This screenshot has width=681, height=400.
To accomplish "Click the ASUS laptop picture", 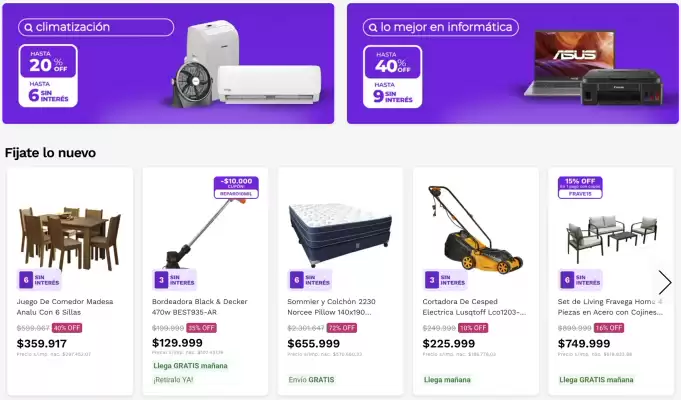I will tap(570, 63).
